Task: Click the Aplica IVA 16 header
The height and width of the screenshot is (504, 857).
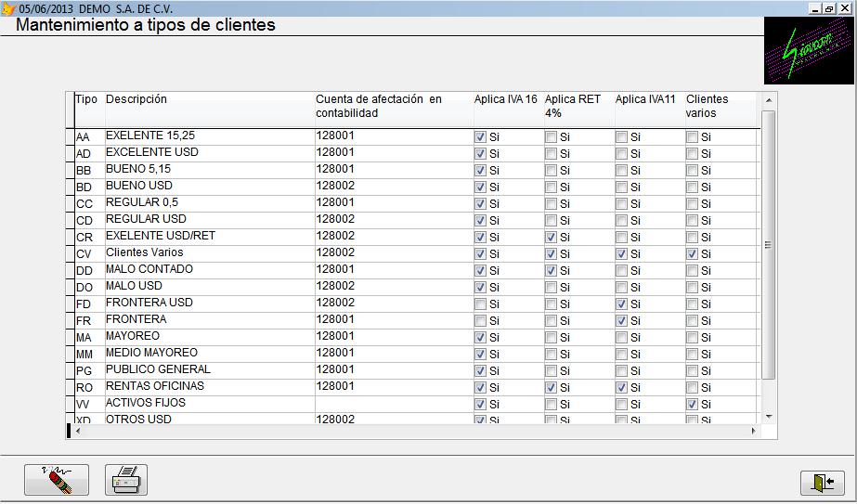Action: 508,110
